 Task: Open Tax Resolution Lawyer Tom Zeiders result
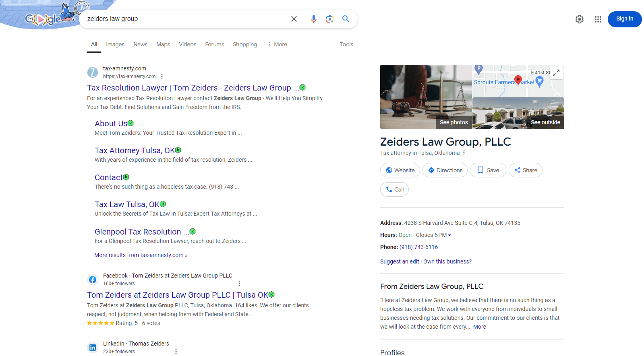tap(193, 88)
